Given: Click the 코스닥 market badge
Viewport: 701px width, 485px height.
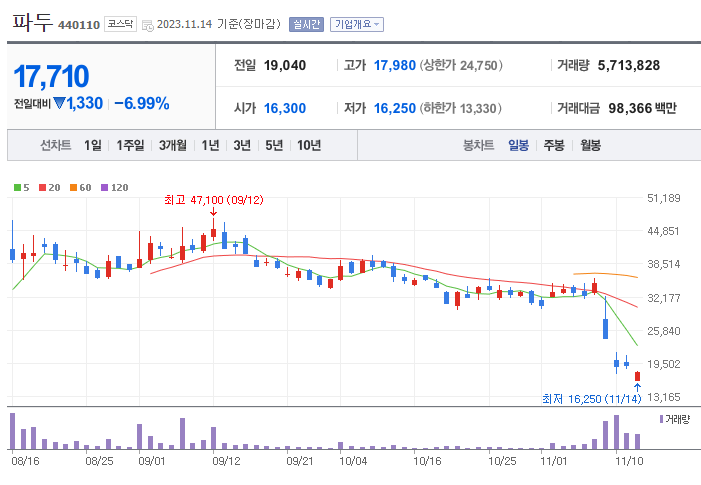Looking at the screenshot, I should [x=120, y=24].
